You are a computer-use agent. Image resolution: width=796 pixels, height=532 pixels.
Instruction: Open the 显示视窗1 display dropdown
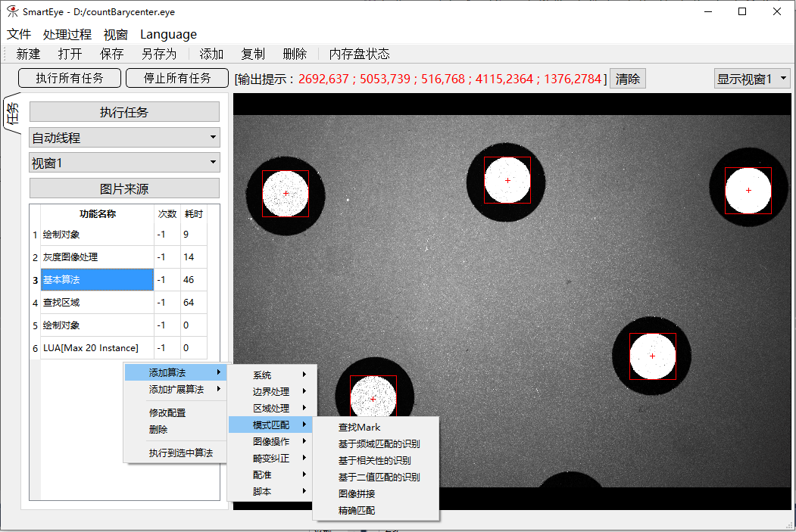click(751, 77)
